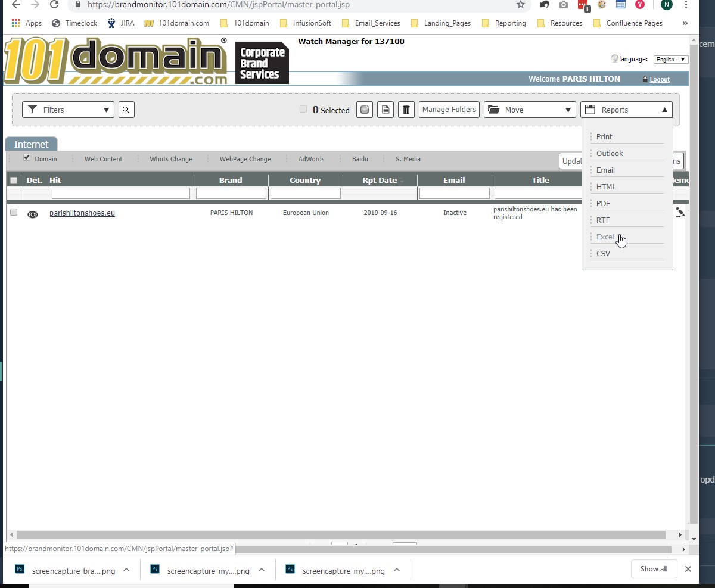This screenshot has width=715, height=588.
Task: Choose PDF in the Reports menu
Action: point(603,203)
